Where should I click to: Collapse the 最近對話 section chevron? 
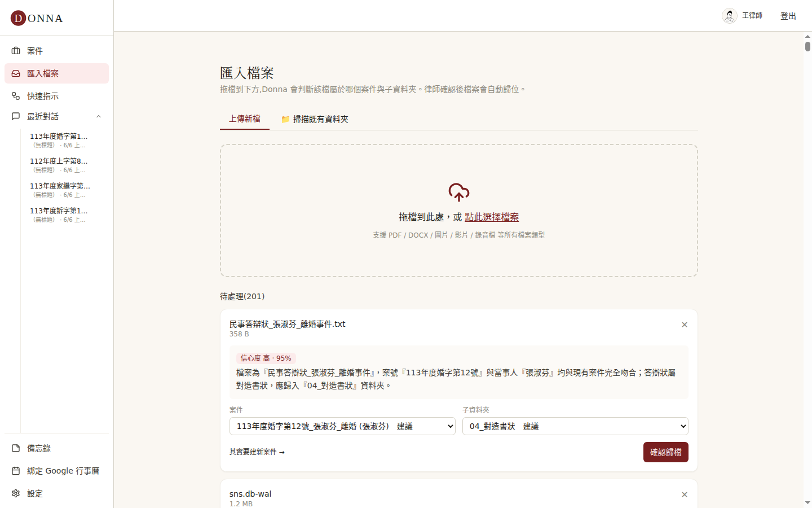[x=99, y=116]
